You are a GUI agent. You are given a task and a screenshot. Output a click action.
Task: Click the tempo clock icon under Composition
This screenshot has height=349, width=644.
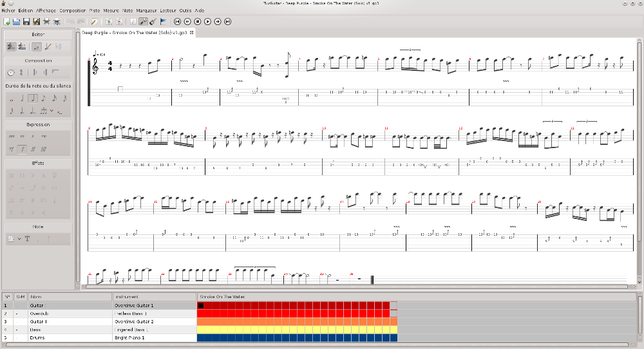[x=11, y=72]
